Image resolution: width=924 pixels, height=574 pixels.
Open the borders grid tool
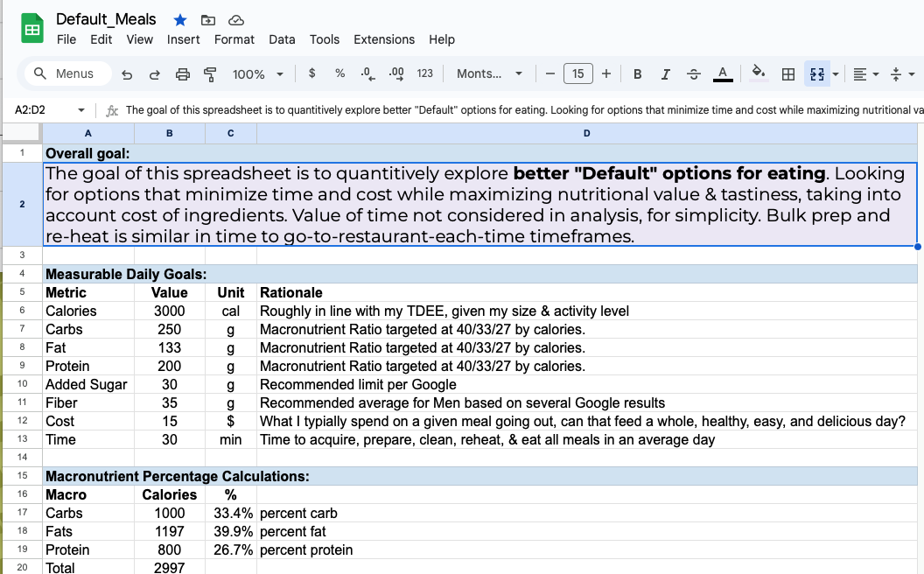point(787,74)
